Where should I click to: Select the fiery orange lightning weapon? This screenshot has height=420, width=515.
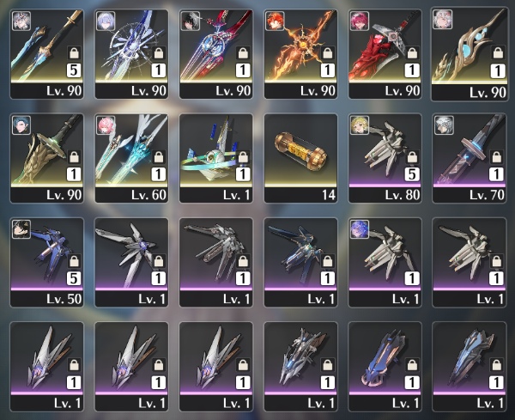300,54
